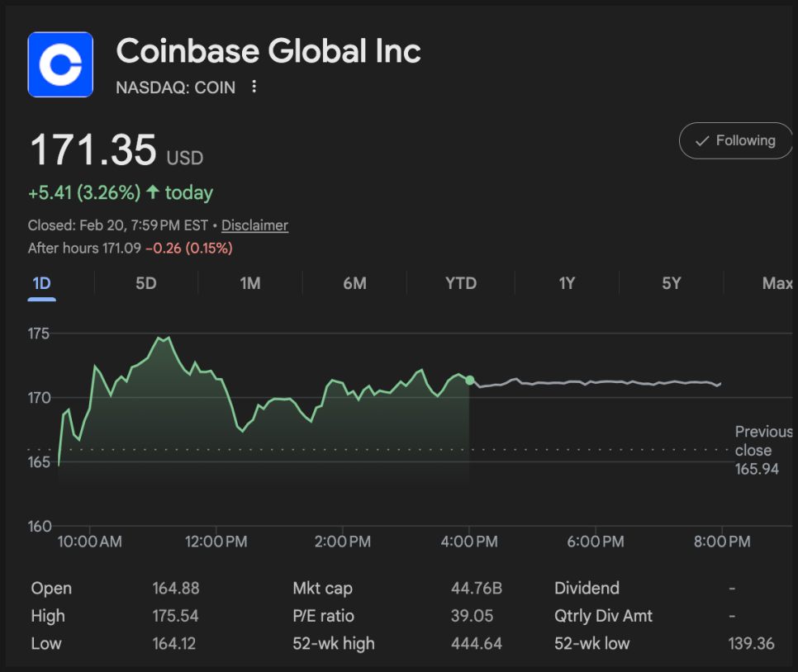Click the green closing price dot on chart

pos(470,381)
